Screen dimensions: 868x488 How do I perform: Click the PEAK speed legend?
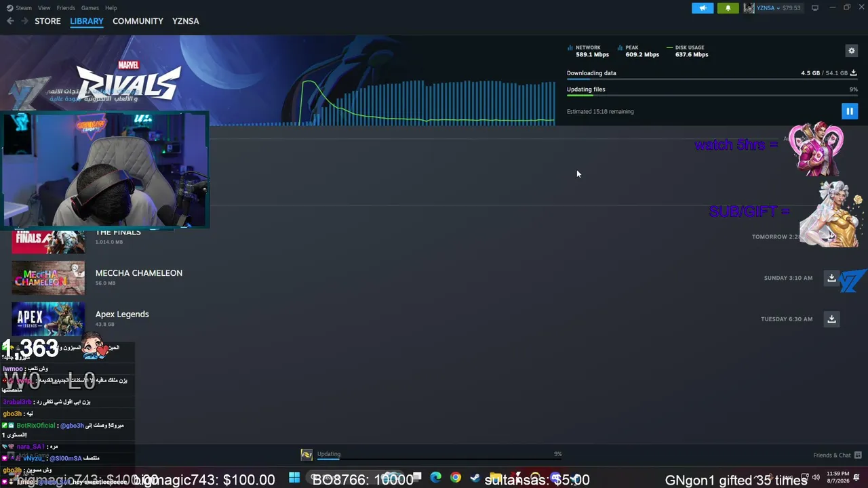point(638,51)
